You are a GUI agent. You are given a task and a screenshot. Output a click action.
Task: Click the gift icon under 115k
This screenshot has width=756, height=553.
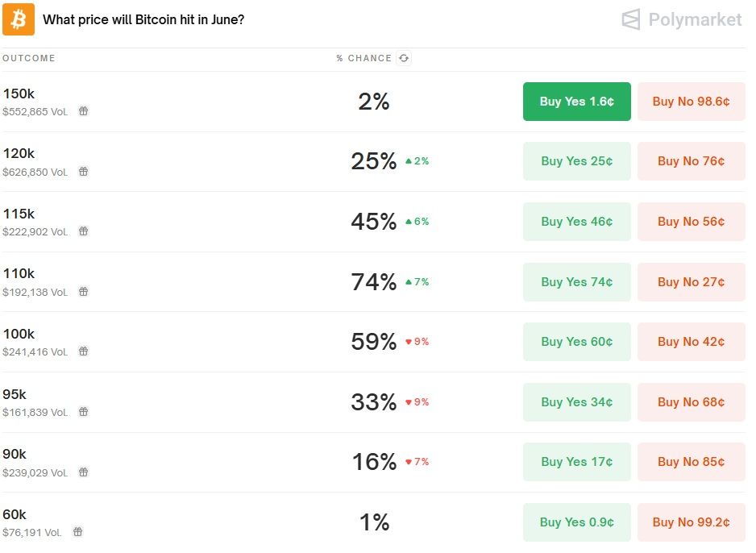coord(83,231)
